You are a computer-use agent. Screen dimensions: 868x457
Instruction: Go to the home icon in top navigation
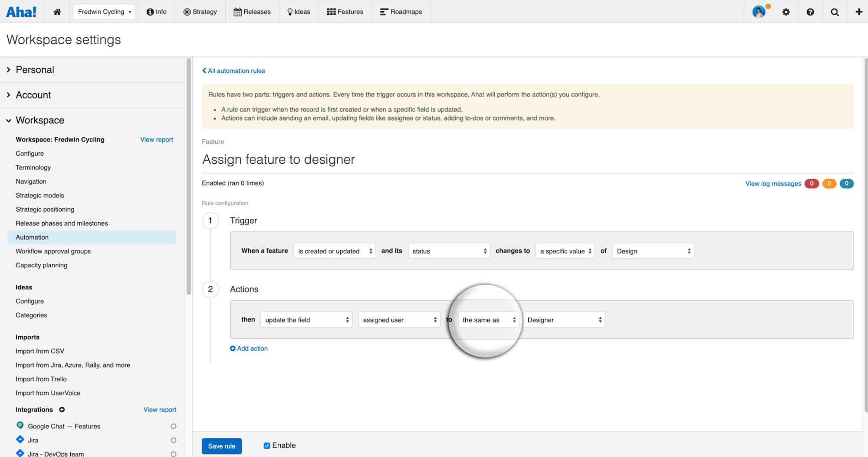pos(57,12)
